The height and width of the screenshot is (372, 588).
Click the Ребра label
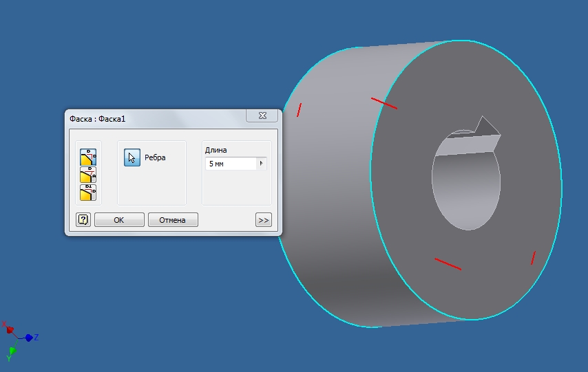[155, 157]
